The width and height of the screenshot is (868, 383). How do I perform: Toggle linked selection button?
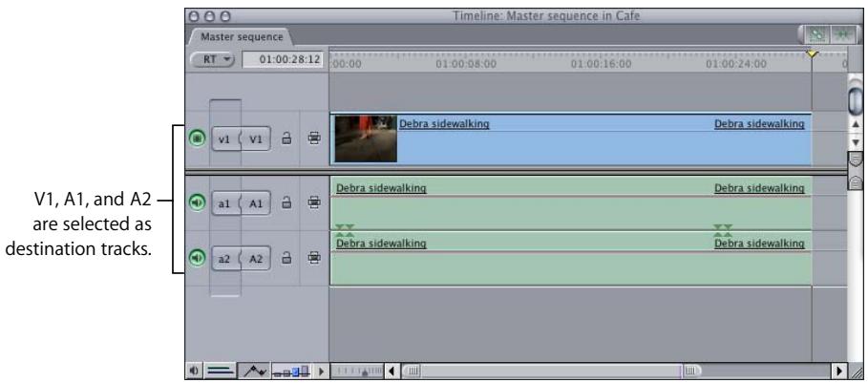[x=817, y=34]
